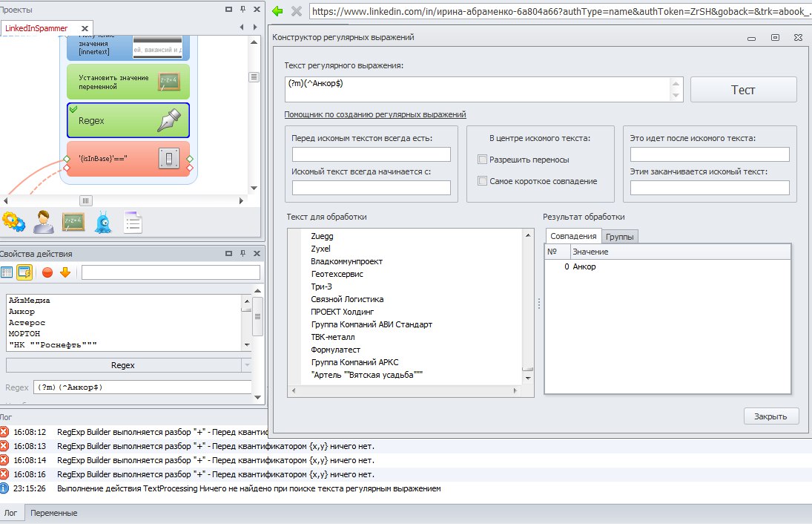The image size is (812, 524).
Task: Click the table view icon in action properties
Action: pos(7,272)
